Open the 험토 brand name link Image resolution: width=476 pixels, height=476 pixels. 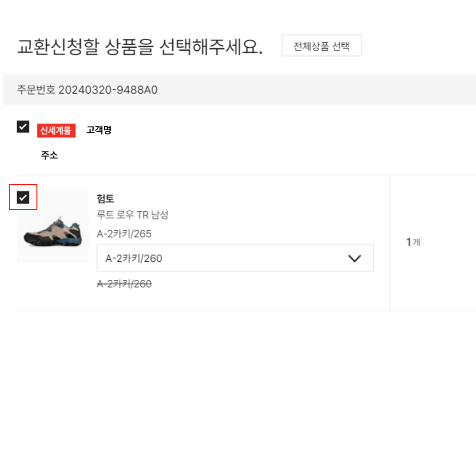tap(105, 199)
